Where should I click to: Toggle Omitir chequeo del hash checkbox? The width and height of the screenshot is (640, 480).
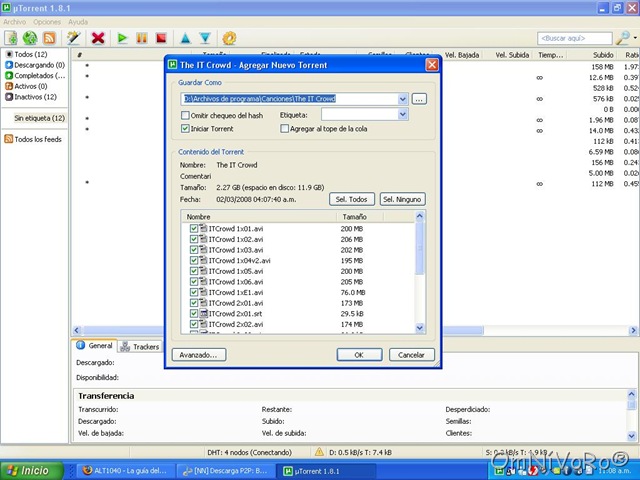pyautogui.click(x=185, y=116)
